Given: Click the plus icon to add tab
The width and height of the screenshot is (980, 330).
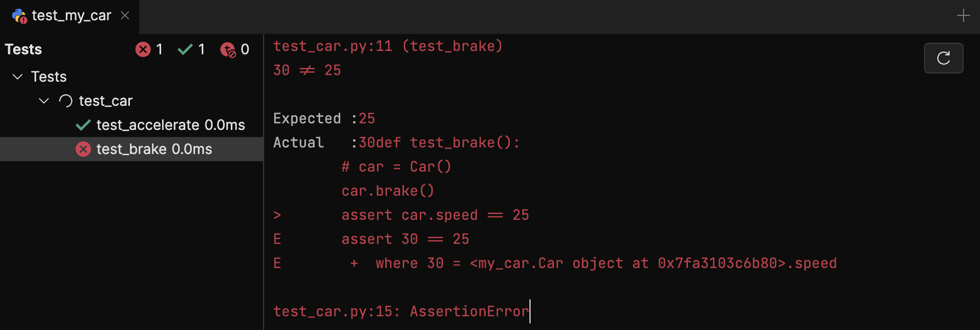Looking at the screenshot, I should pyautogui.click(x=963, y=16).
